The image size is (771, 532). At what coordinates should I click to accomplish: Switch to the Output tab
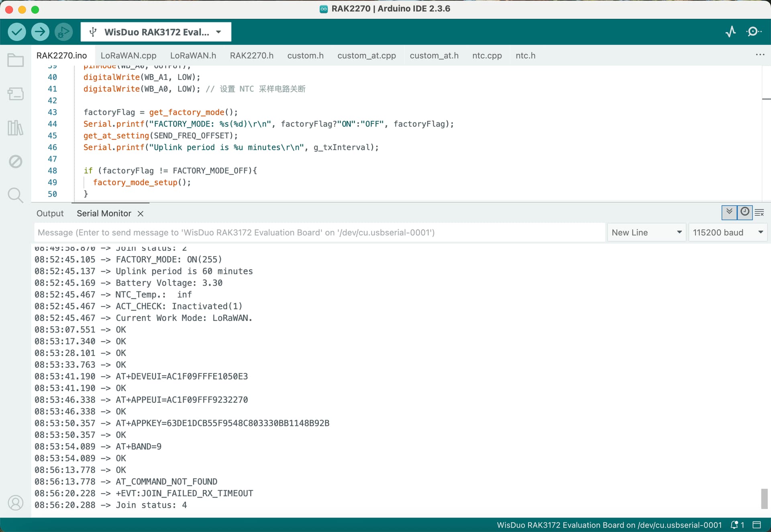(50, 213)
